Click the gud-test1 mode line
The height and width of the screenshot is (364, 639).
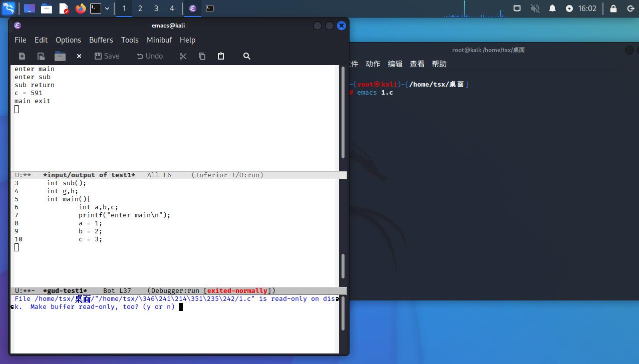click(x=179, y=290)
